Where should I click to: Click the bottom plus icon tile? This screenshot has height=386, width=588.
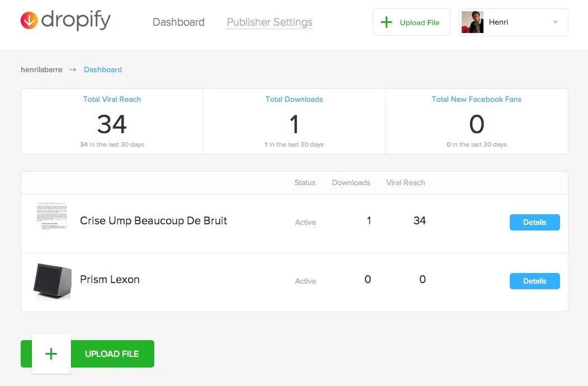51,354
